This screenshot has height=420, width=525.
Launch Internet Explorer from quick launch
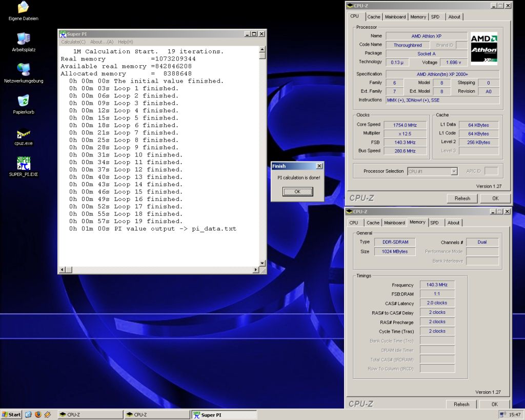coord(29,415)
